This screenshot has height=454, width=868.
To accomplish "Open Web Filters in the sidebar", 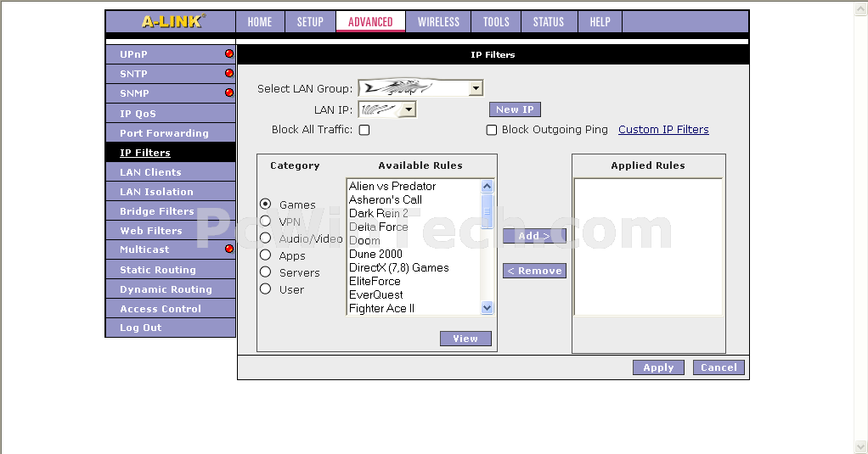I will coord(171,230).
